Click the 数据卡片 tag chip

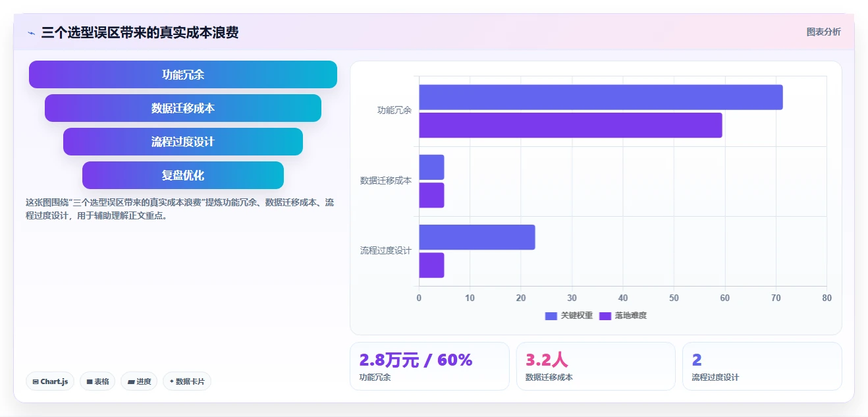(187, 381)
